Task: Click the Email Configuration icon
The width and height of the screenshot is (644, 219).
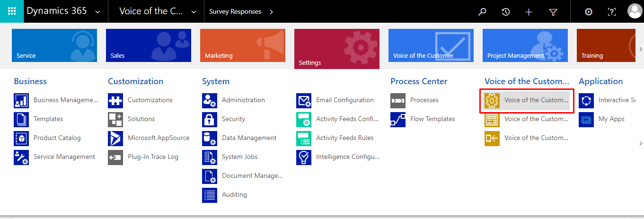Action: [x=304, y=100]
